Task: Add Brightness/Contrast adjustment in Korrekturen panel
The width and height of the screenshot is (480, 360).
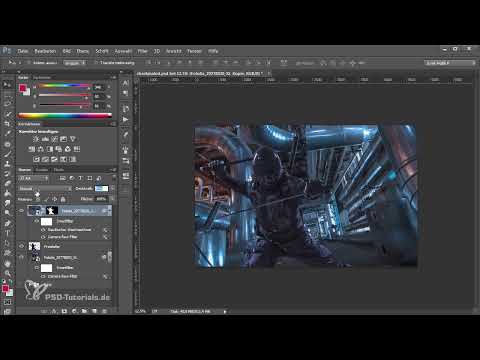Action: point(36,139)
